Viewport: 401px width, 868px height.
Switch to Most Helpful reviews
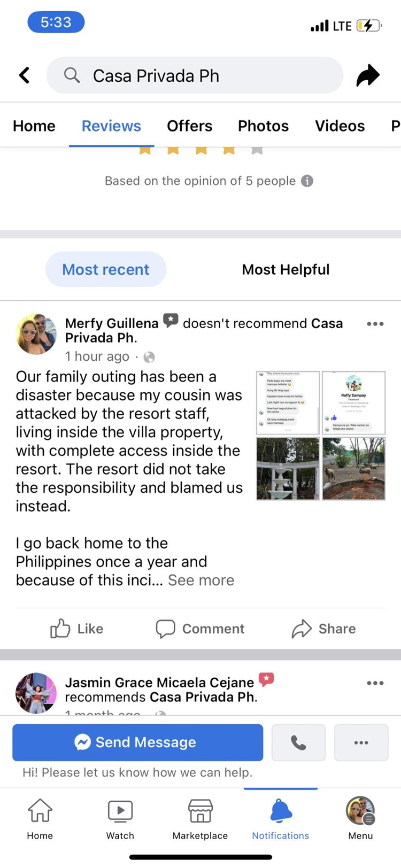click(x=286, y=269)
